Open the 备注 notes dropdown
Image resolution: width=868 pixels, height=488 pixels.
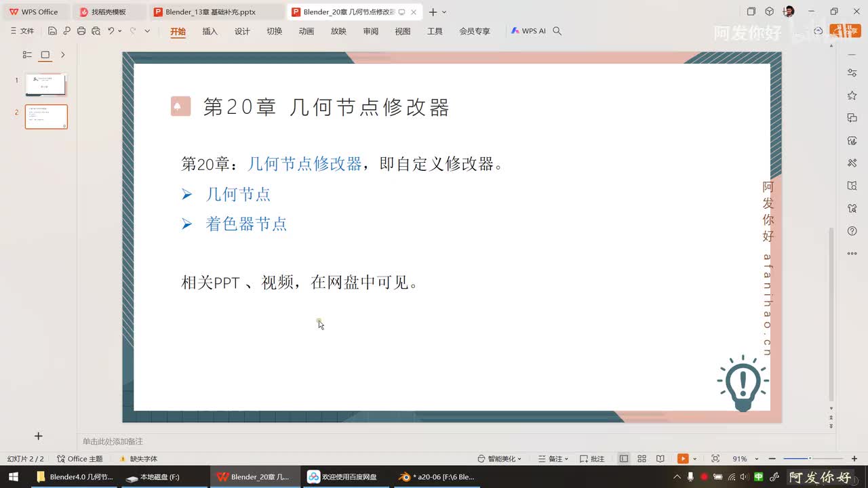[553, 459]
